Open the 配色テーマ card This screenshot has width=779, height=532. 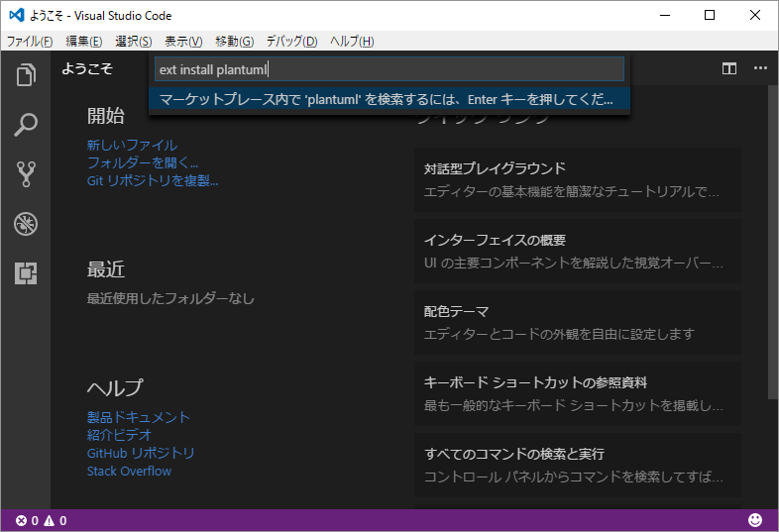(x=577, y=322)
